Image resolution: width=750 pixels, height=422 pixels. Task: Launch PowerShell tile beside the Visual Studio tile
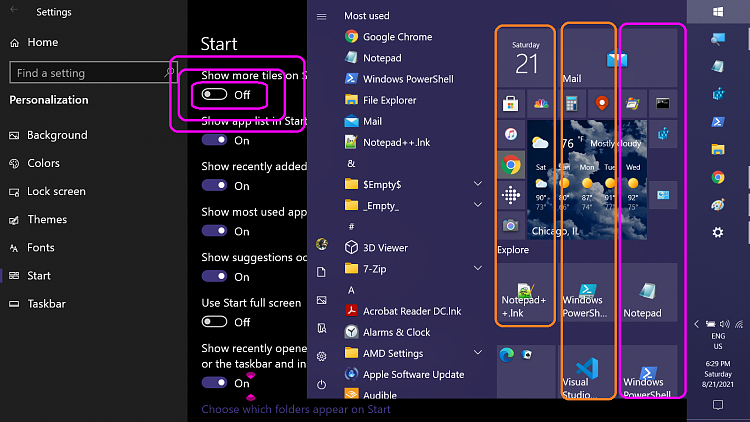coord(648,372)
